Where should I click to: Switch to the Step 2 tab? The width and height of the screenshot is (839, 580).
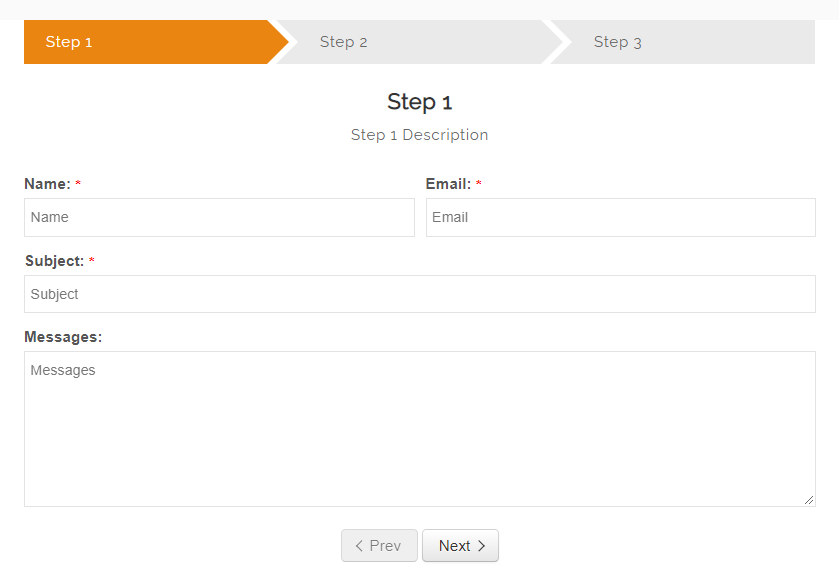(x=343, y=42)
